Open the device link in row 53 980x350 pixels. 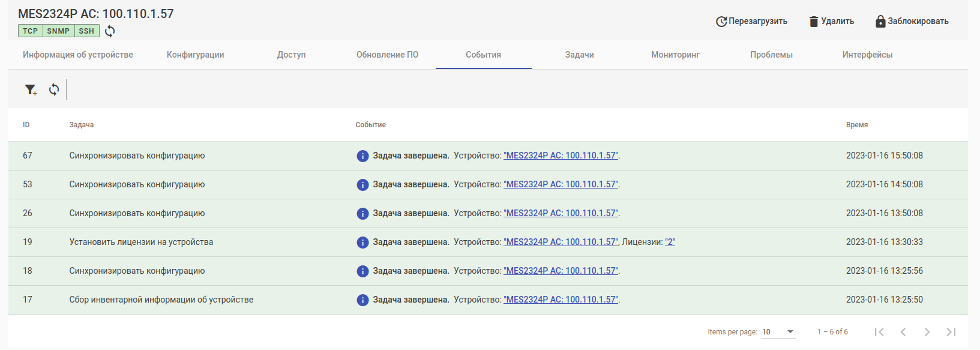(561, 184)
